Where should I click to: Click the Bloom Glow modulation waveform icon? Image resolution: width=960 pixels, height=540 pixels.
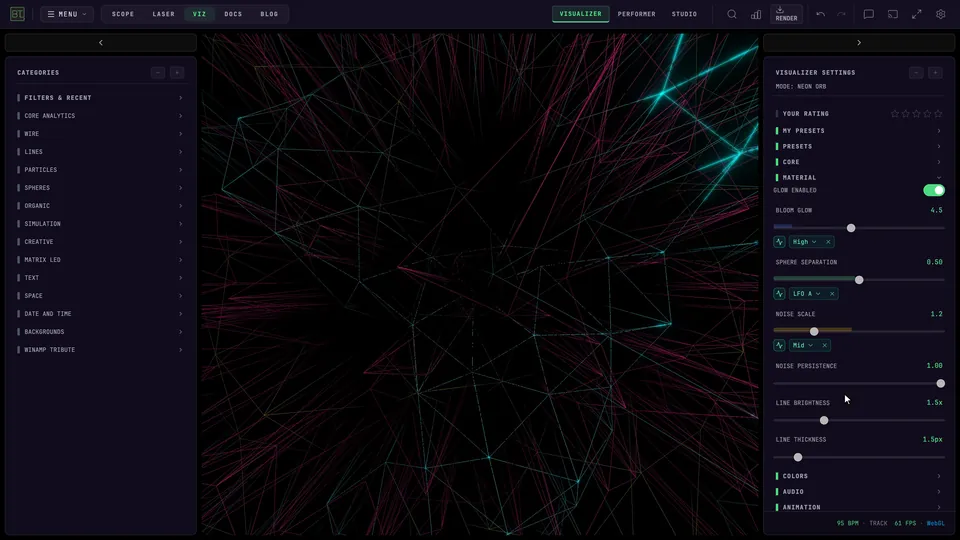779,242
